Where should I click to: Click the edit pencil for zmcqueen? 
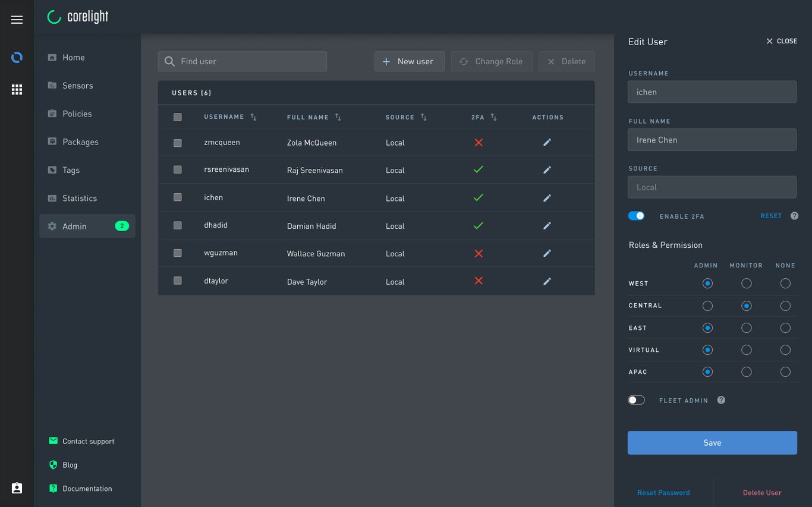coord(547,141)
